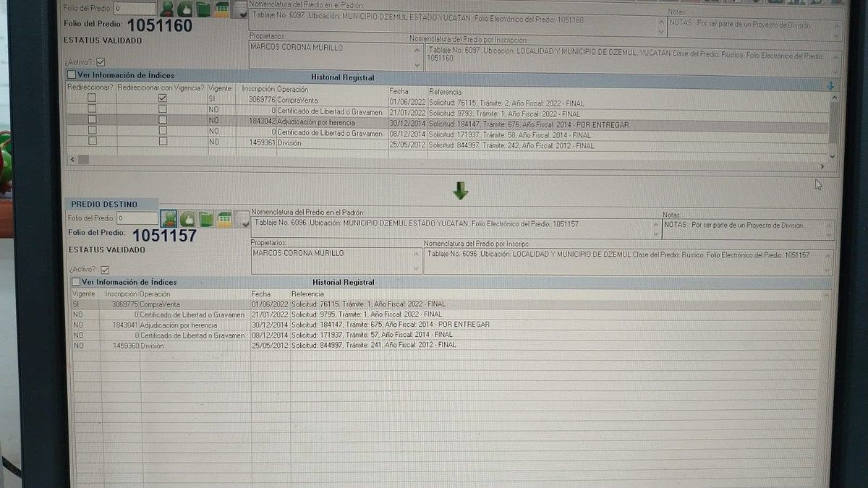Click the folio number 1051160
This screenshot has height=488, width=868.
161,26
